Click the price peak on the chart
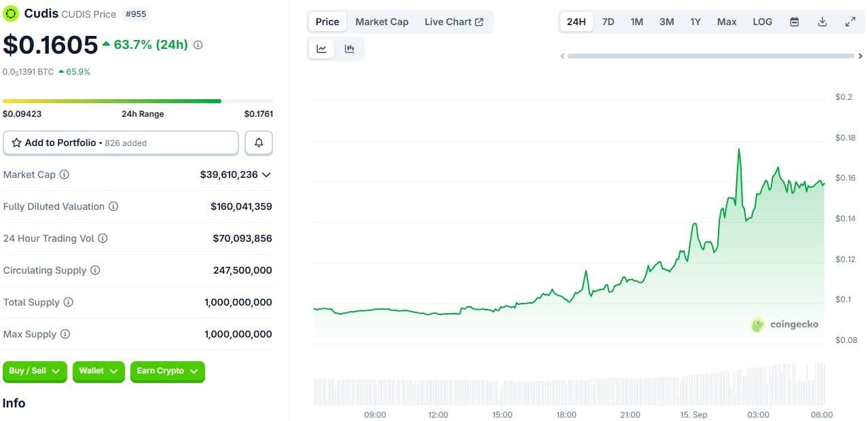Viewport: 868px width, 421px height. point(738,149)
